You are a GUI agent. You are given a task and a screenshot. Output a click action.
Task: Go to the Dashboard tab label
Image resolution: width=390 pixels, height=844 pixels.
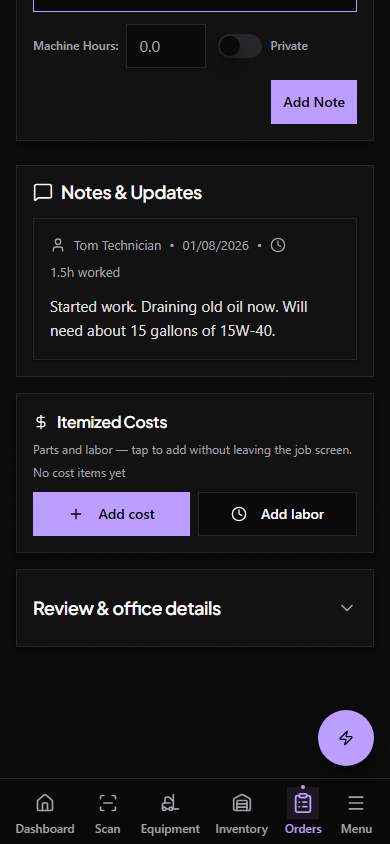click(x=45, y=828)
